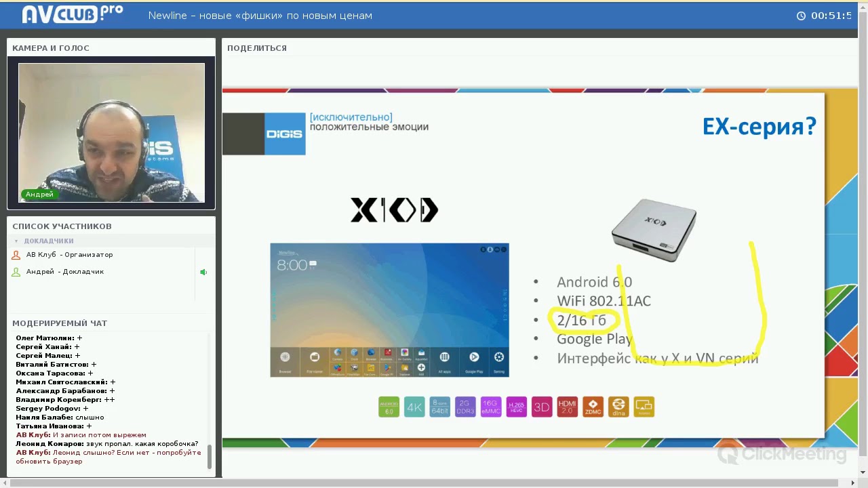868x488 pixels.
Task: Click the 'Интерфейс как у X и VN серий' bullet
Action: [658, 358]
